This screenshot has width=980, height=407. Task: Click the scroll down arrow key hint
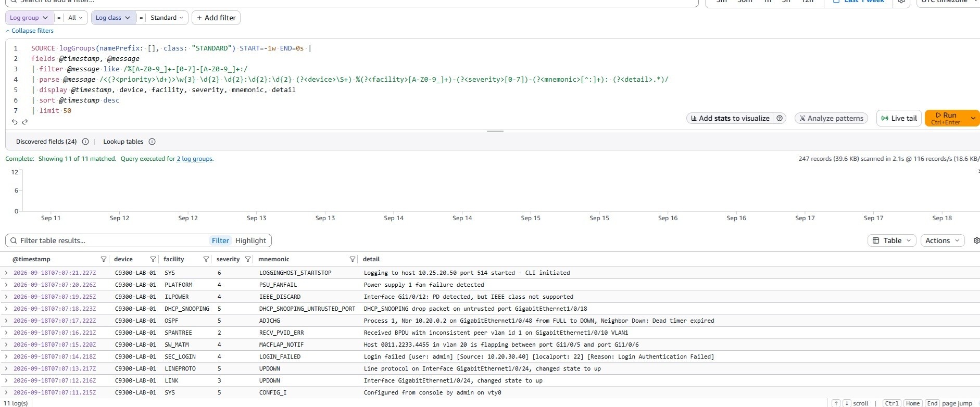(846, 403)
